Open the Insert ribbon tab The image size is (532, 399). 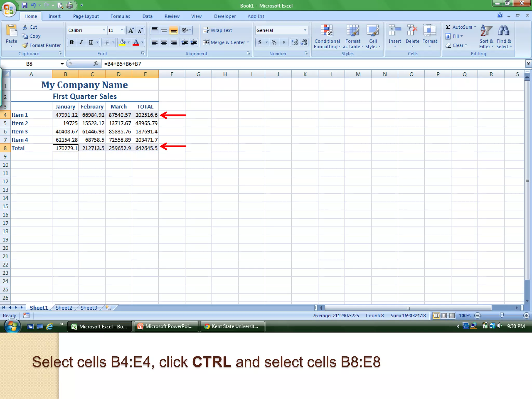pos(54,16)
